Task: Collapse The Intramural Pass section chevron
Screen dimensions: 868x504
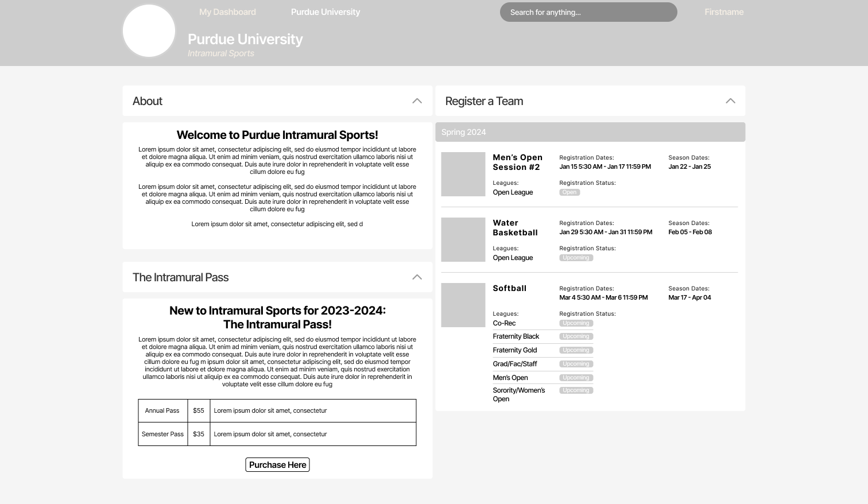Action: pyautogui.click(x=417, y=277)
